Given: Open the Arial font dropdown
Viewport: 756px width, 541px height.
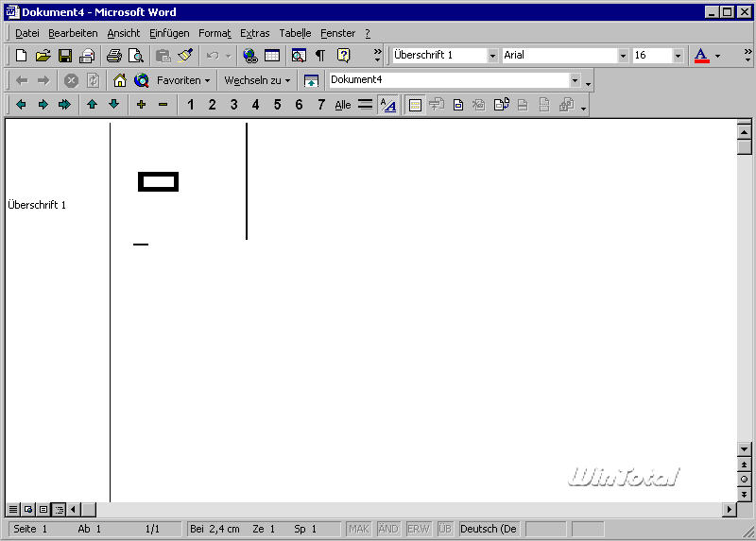Looking at the screenshot, I should (x=623, y=56).
